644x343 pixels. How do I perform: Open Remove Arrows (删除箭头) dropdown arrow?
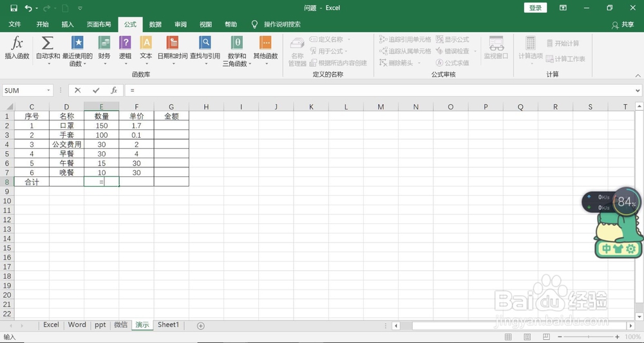[419, 63]
